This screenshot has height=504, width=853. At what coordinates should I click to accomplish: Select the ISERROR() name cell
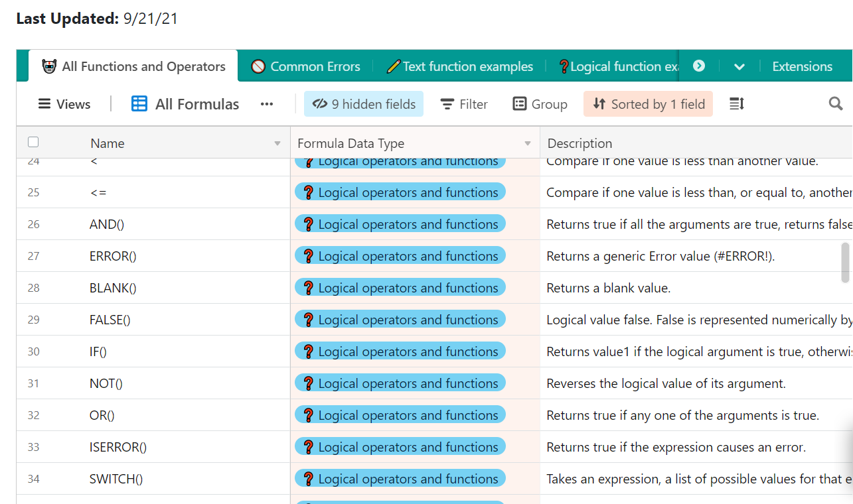pyautogui.click(x=186, y=447)
